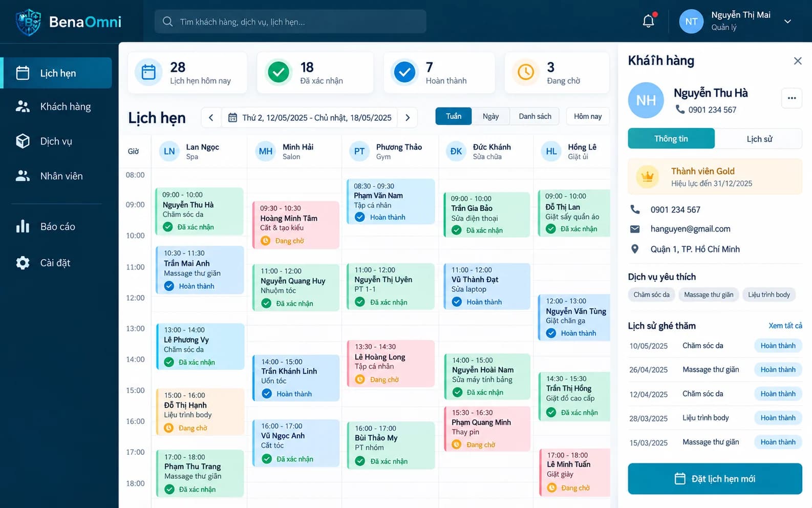Go to previous week arrow
This screenshot has height=508, width=812.
point(211,117)
